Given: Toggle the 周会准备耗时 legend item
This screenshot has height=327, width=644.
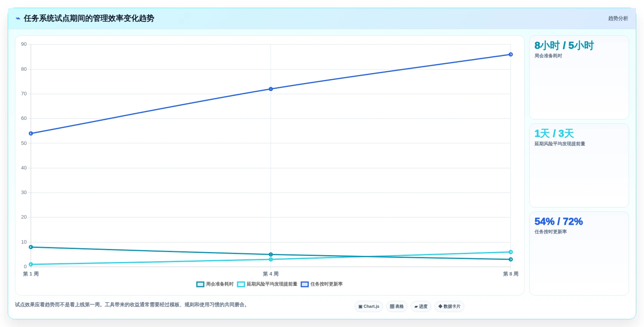Looking at the screenshot, I should coord(215,284).
